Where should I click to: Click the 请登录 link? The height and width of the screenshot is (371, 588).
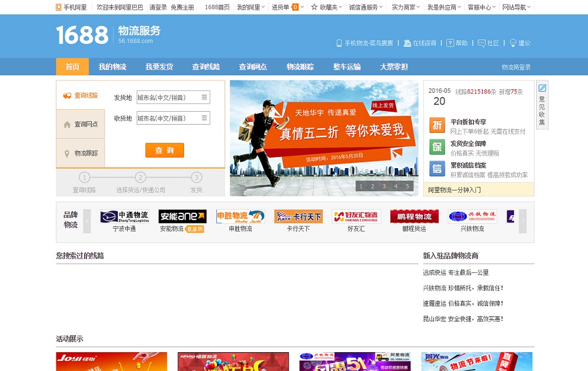tap(158, 7)
